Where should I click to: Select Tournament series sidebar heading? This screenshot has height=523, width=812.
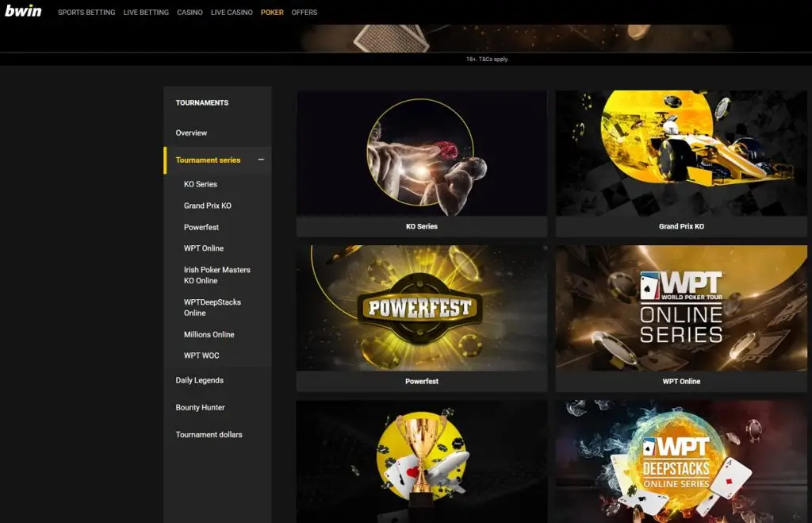208,160
